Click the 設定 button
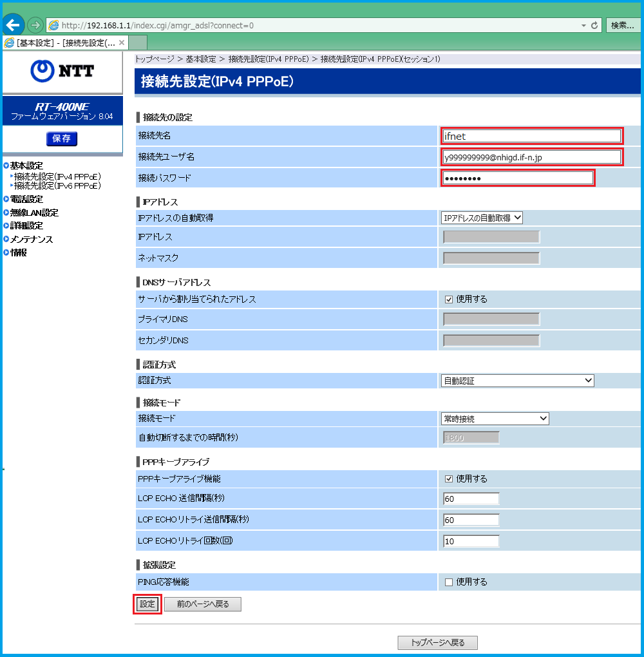 [x=147, y=604]
